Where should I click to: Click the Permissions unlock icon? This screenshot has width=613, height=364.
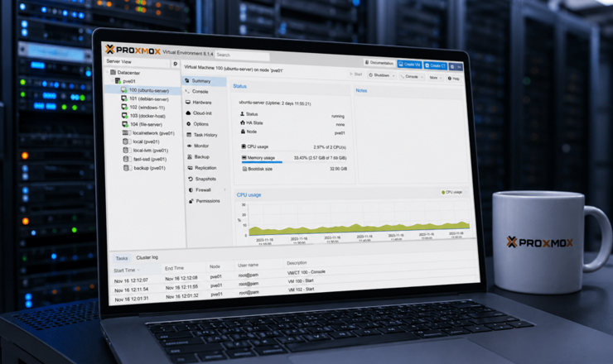(191, 201)
